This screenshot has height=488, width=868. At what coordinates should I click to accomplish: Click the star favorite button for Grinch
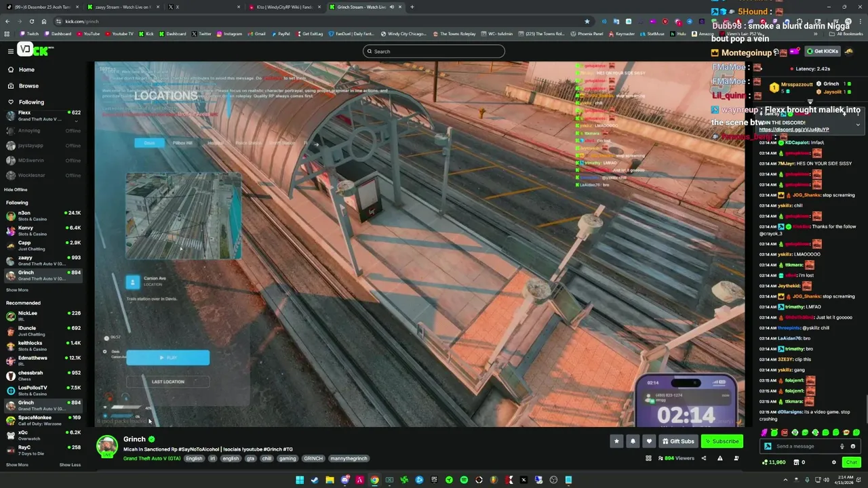click(x=616, y=441)
